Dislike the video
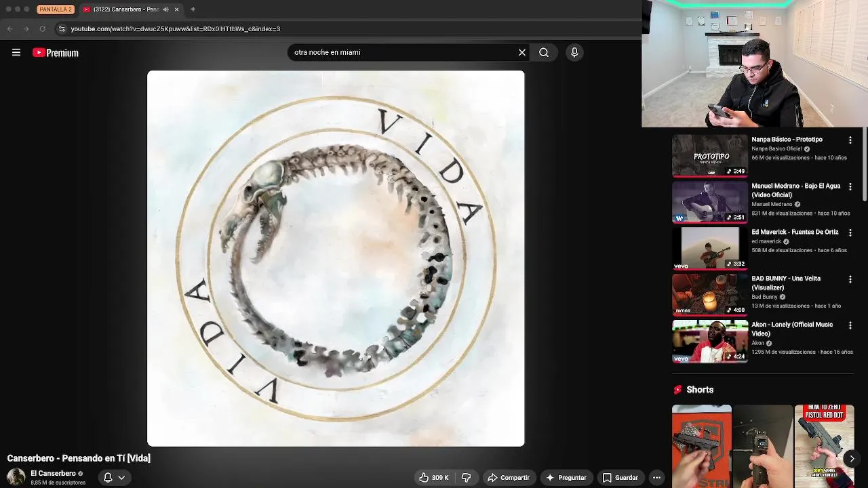The width and height of the screenshot is (868, 488). click(466, 478)
